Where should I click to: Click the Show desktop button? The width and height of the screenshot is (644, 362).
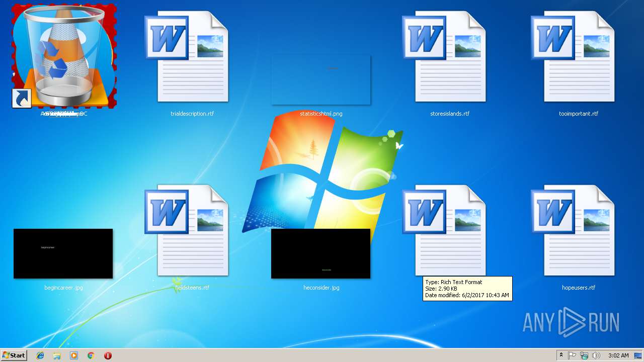click(638, 355)
